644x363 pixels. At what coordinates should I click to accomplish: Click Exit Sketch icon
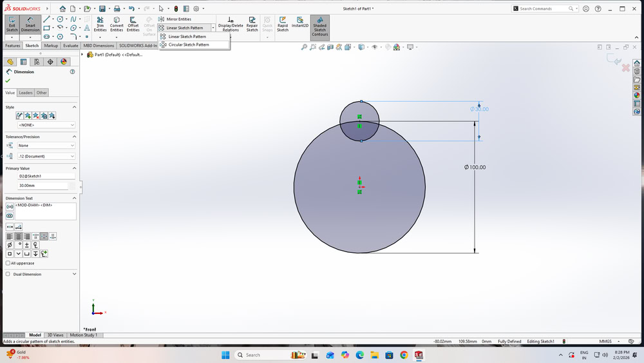(x=12, y=25)
